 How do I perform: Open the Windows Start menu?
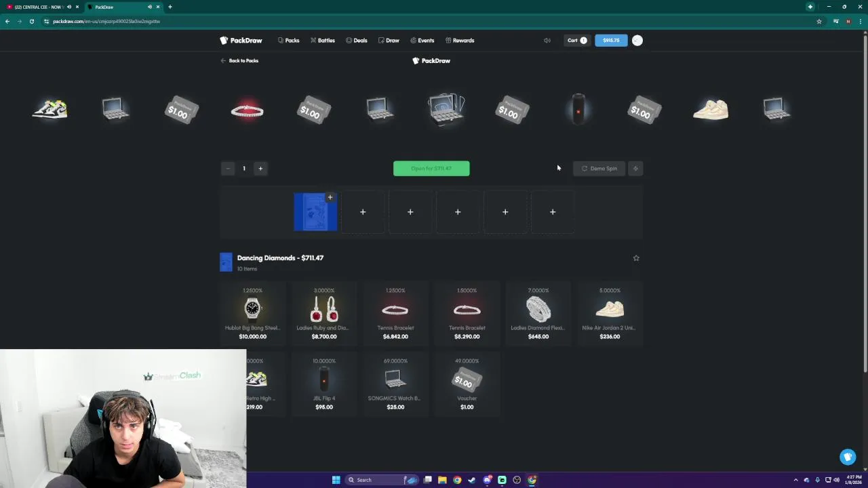336,480
